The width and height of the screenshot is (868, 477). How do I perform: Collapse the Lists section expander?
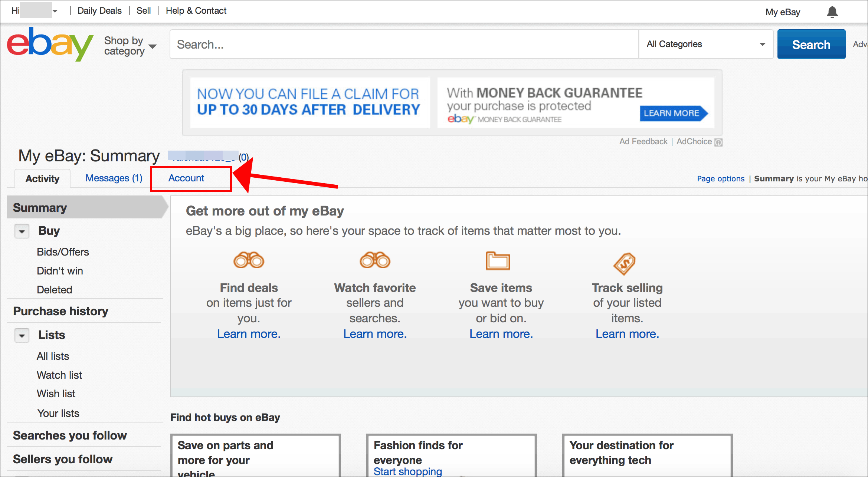pyautogui.click(x=22, y=335)
